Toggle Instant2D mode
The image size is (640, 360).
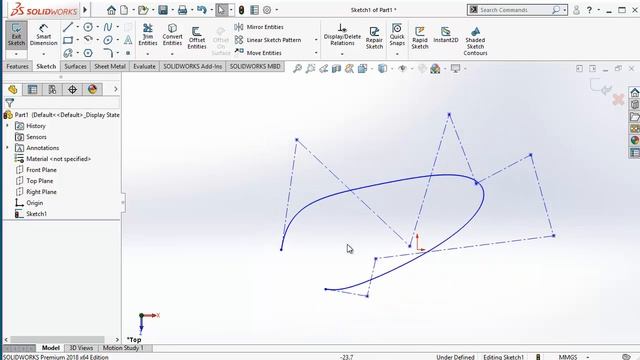(x=446, y=35)
